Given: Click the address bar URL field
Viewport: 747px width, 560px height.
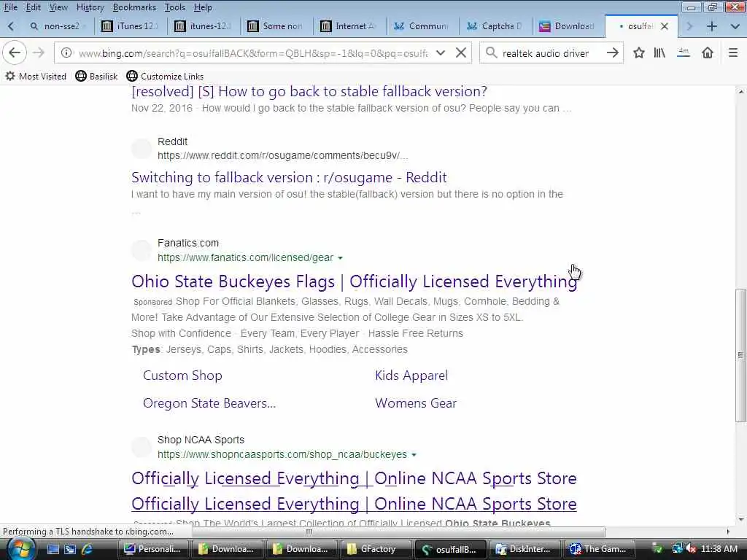Looking at the screenshot, I should tap(252, 52).
